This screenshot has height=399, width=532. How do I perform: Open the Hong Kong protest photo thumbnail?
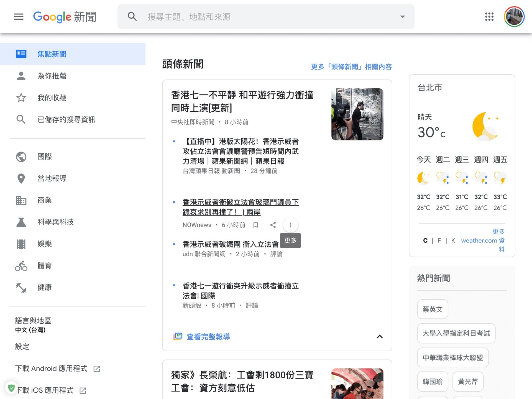pyautogui.click(x=357, y=114)
